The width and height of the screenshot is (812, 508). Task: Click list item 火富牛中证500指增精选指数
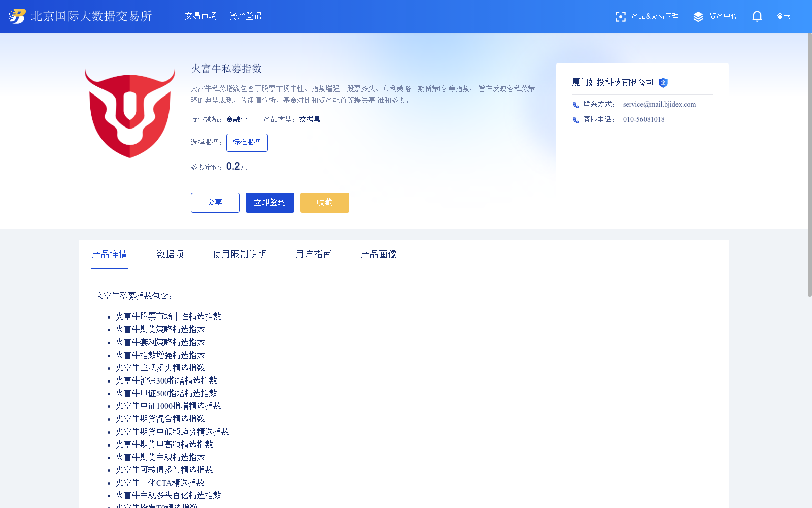166,393
